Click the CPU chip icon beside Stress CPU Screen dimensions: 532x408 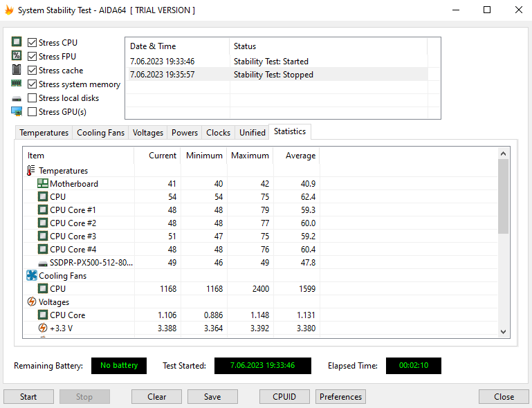tap(17, 41)
